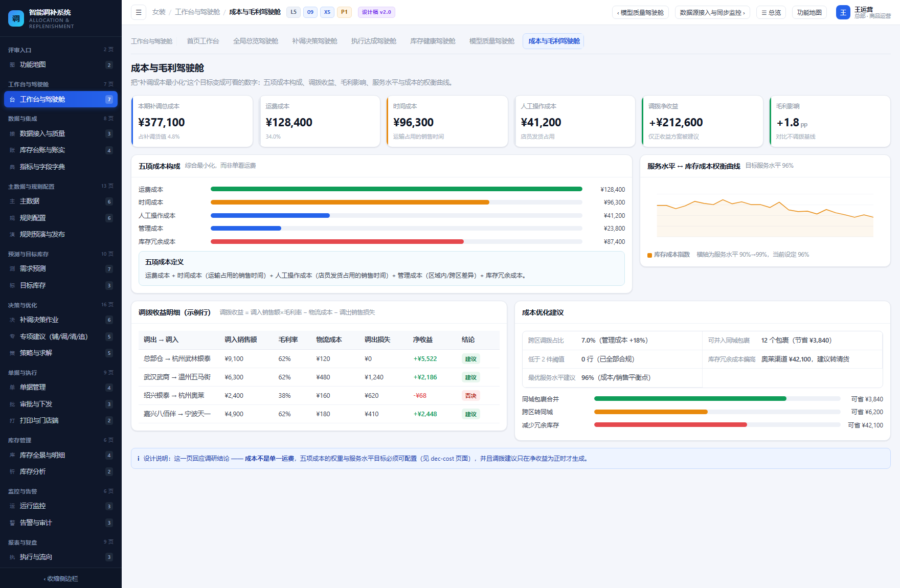The height and width of the screenshot is (588, 900).
Task: Click icon beside 数据接入与质量 sidebar item
Action: click(x=12, y=133)
